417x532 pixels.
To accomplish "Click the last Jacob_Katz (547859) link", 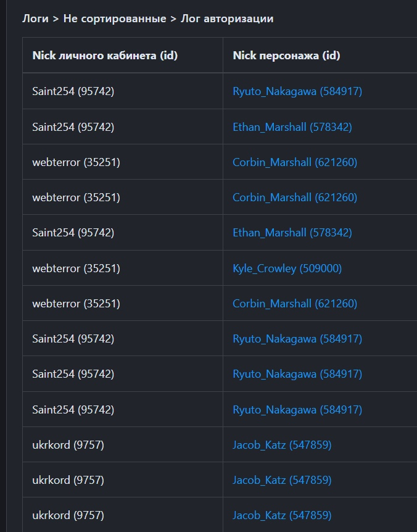I will 282,515.
